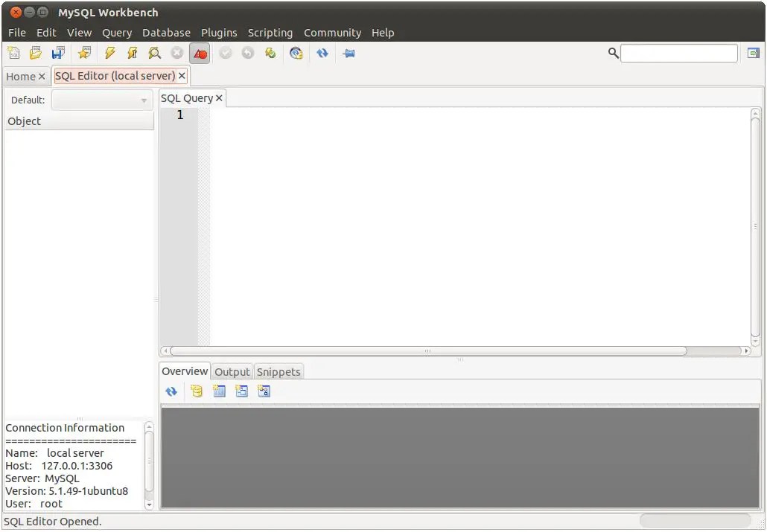Switch to the Home tab
The image size is (767, 532).
point(21,77)
